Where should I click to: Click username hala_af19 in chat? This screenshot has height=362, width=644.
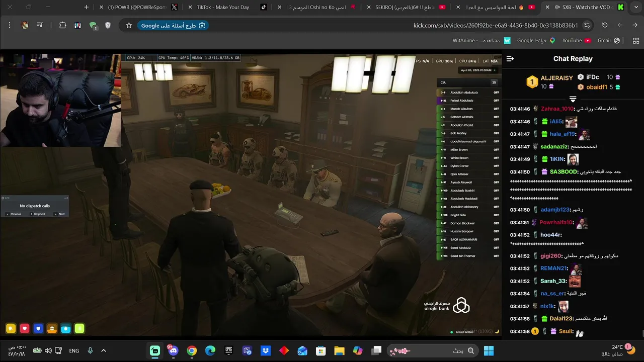pos(562,134)
